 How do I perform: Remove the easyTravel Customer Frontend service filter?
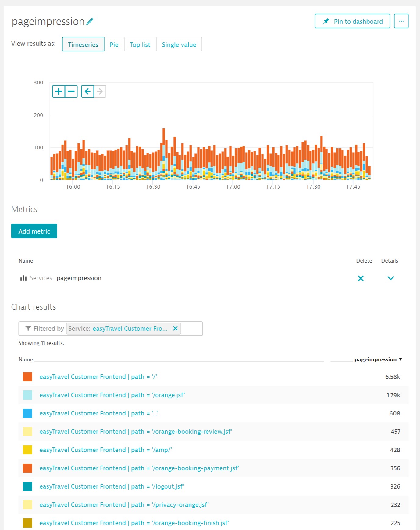[x=175, y=328]
